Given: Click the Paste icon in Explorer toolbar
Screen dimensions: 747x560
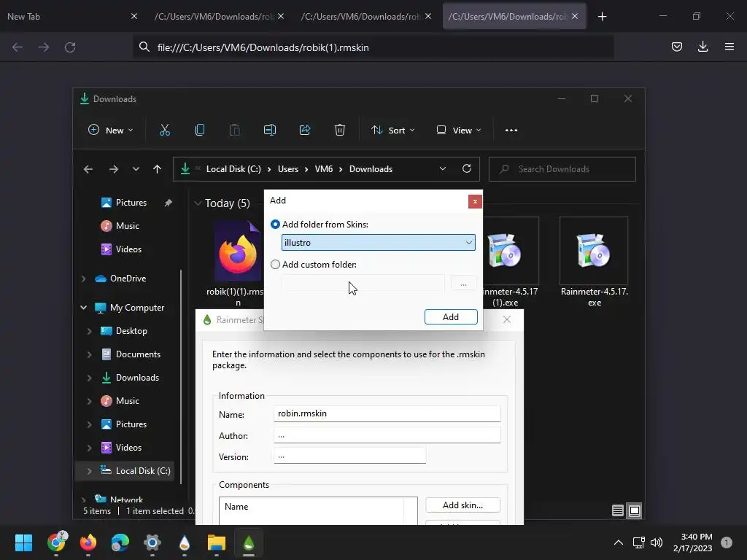Looking at the screenshot, I should pos(235,130).
